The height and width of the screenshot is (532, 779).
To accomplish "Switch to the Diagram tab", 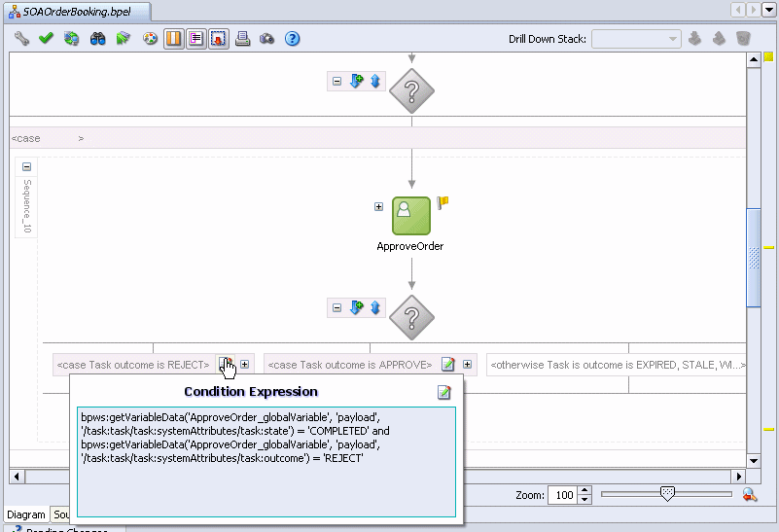I will (x=26, y=514).
